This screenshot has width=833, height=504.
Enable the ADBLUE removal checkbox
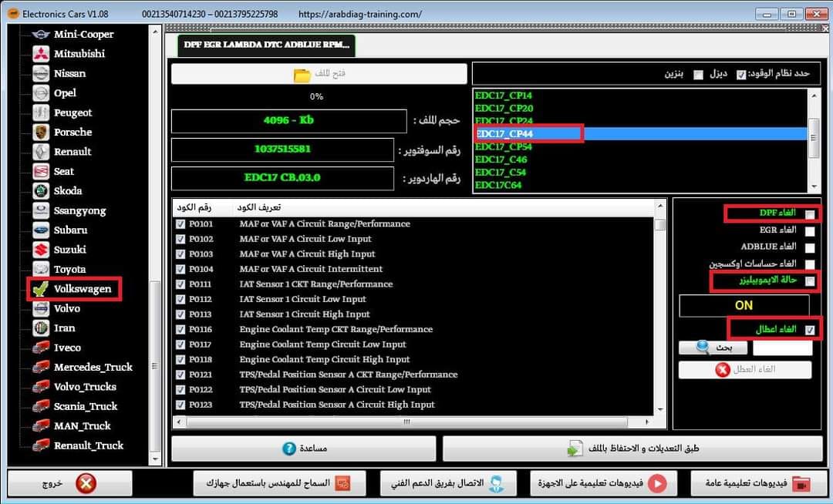810,247
